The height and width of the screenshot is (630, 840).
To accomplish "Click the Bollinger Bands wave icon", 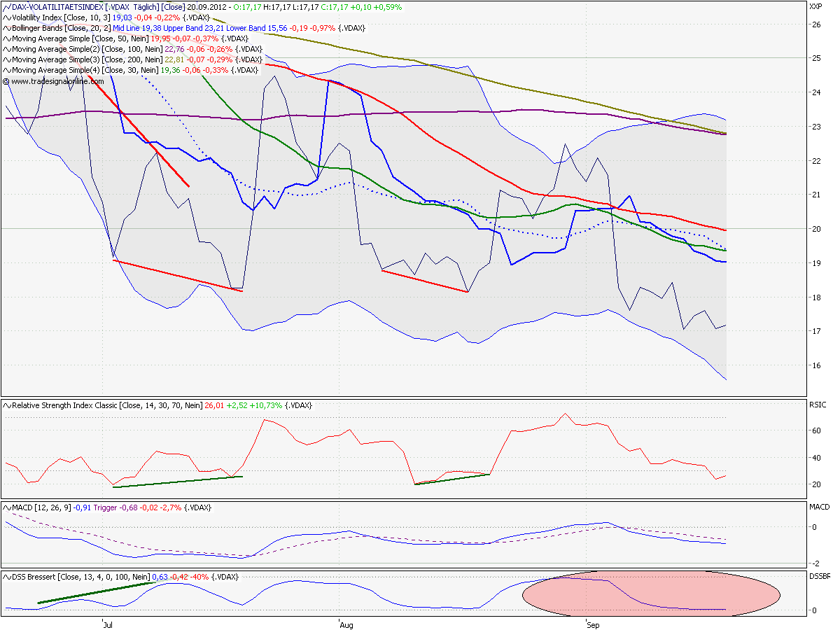I will tap(6, 28).
